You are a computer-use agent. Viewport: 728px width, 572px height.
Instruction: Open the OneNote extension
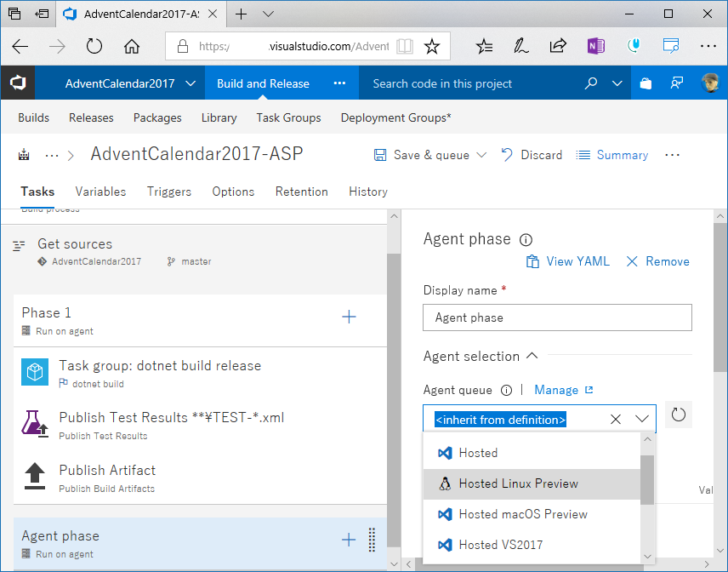[x=595, y=45]
